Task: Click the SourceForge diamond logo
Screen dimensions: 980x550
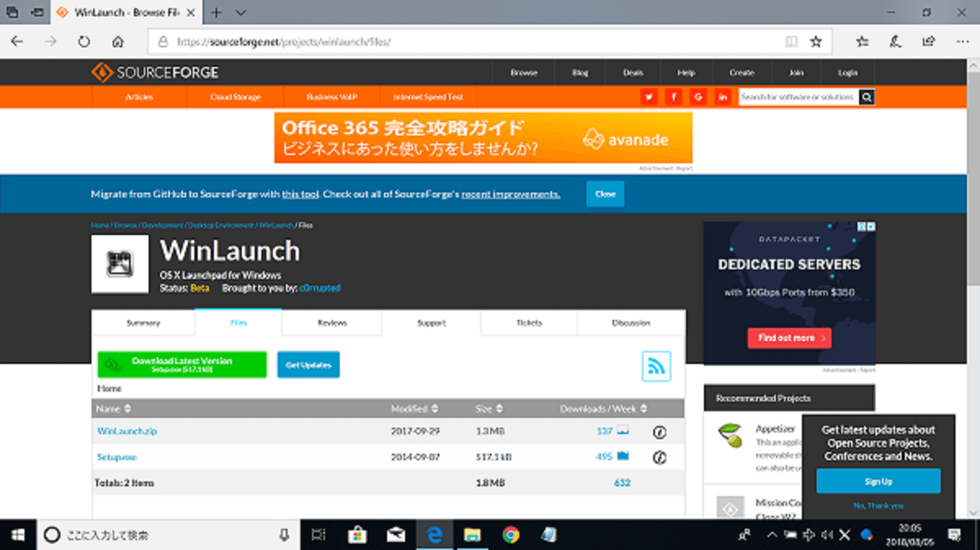Action: pos(102,72)
